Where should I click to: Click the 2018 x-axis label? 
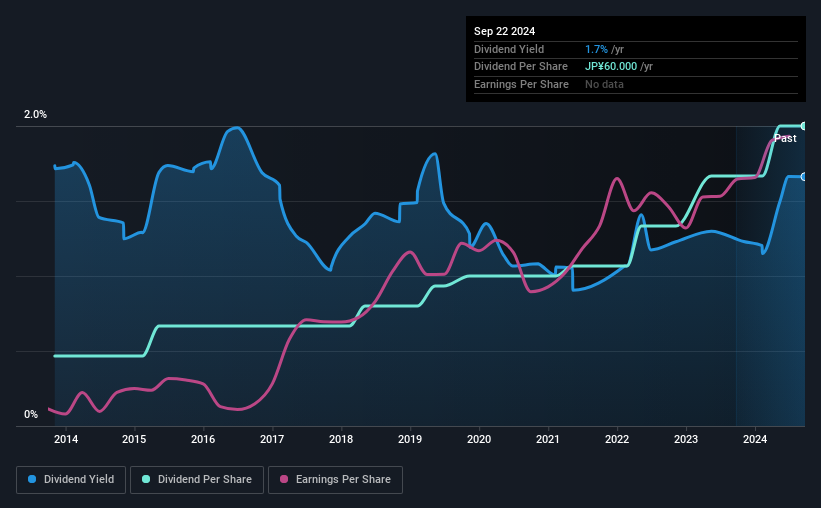pyautogui.click(x=341, y=439)
